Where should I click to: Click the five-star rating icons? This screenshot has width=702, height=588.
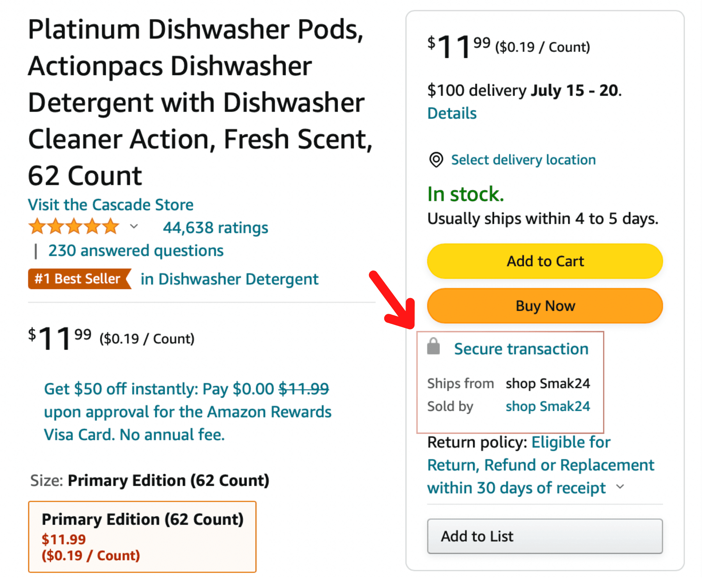tap(74, 226)
